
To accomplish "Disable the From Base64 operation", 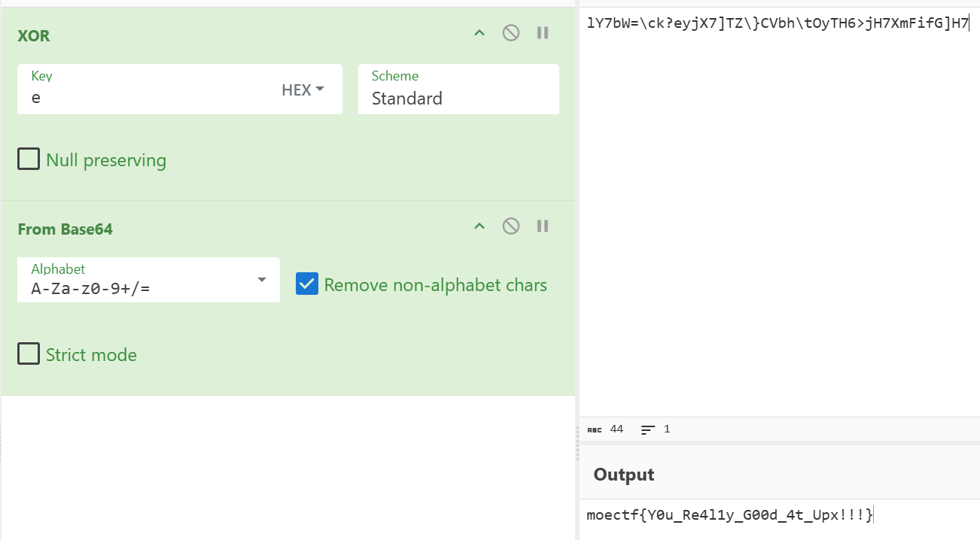I will pyautogui.click(x=511, y=226).
